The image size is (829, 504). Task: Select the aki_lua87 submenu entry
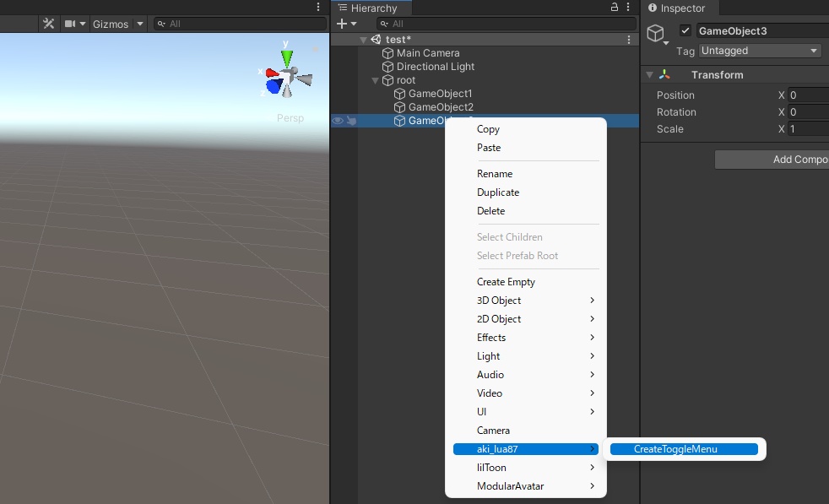pos(526,449)
